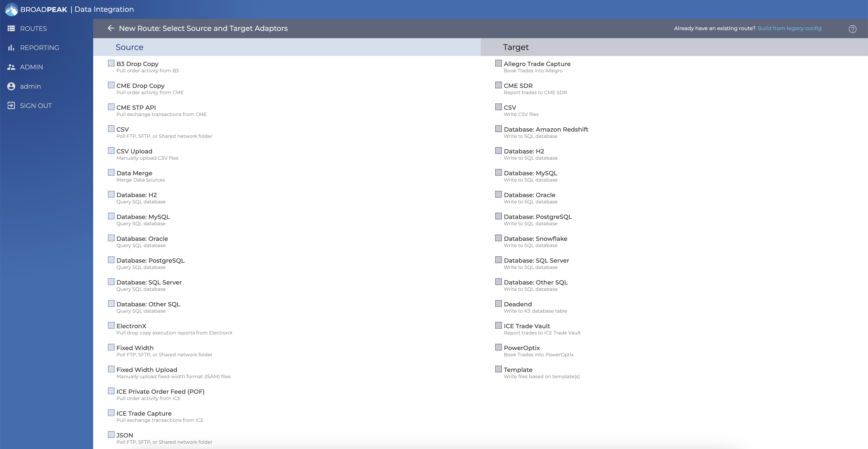Enable the Template target adaptor
The height and width of the screenshot is (449, 868).
pos(498,369)
